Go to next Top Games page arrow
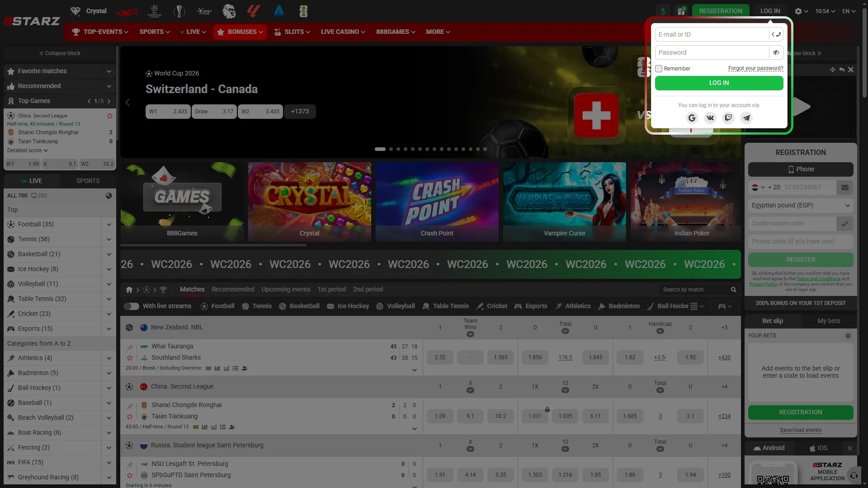The image size is (868, 488). [109, 101]
